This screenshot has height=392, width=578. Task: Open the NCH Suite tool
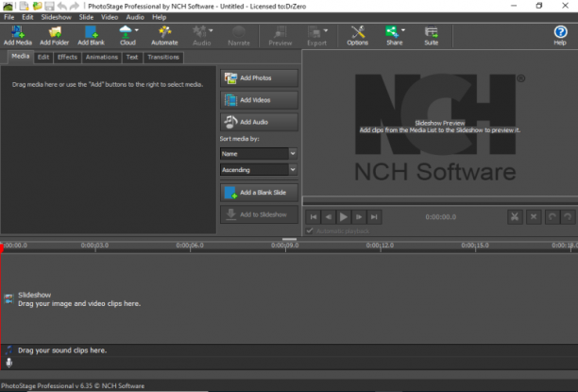(x=431, y=36)
